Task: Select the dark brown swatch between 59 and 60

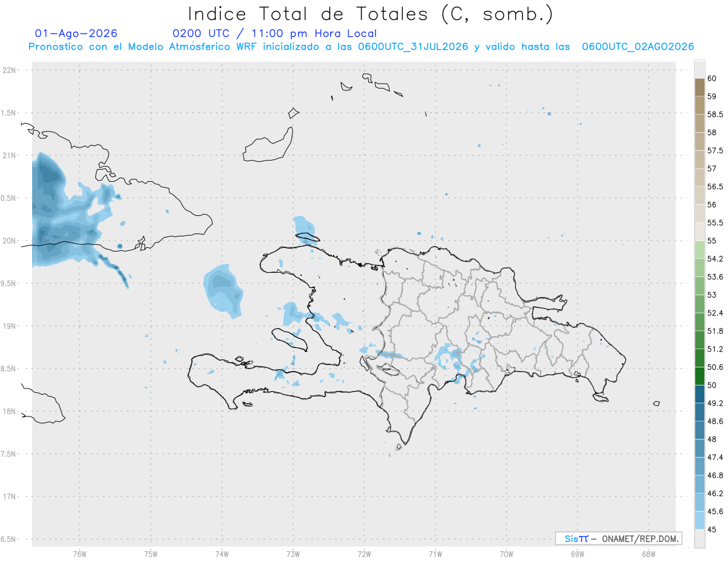Action: (x=699, y=87)
